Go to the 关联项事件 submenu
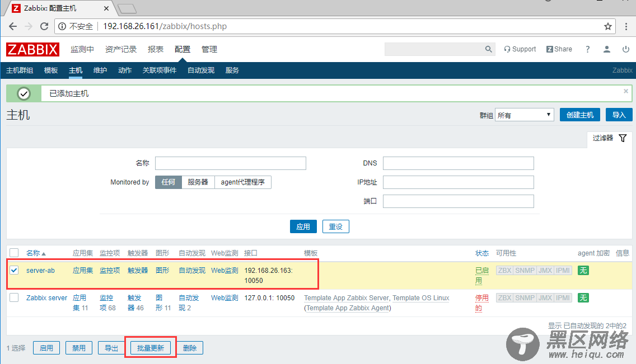Image resolution: width=636 pixels, height=364 pixels. point(160,70)
